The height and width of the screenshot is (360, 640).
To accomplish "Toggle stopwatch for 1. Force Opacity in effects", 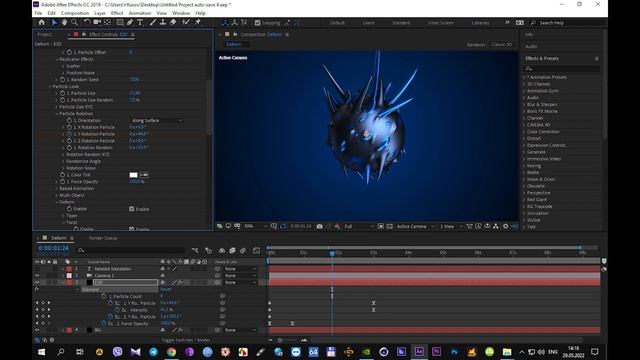I will tap(62, 182).
